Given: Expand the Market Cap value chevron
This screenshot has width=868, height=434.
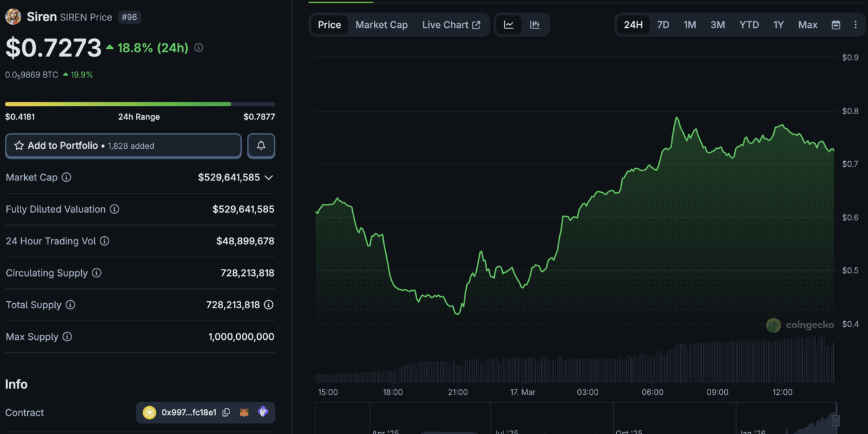Looking at the screenshot, I should [268, 177].
